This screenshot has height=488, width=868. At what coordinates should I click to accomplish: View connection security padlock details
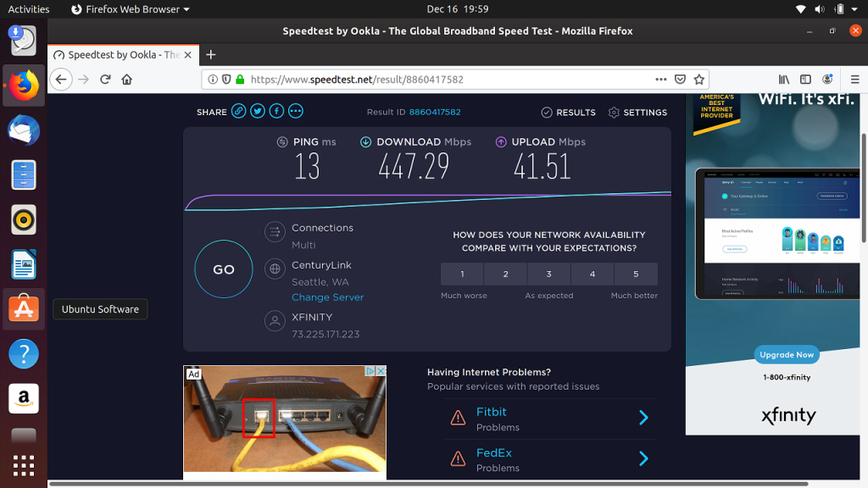[240, 80]
